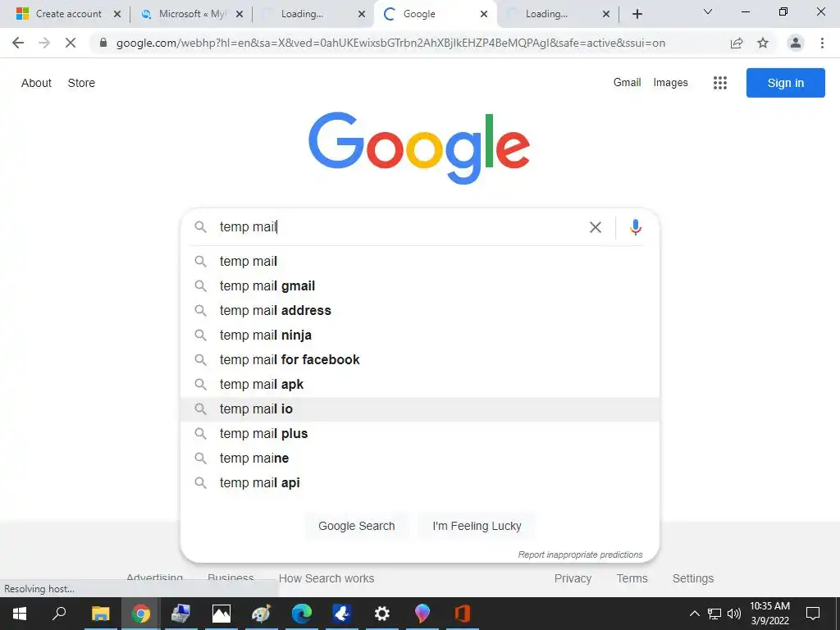The height and width of the screenshot is (630, 840).
Task: Open the share page icon in the address bar
Action: 737,43
